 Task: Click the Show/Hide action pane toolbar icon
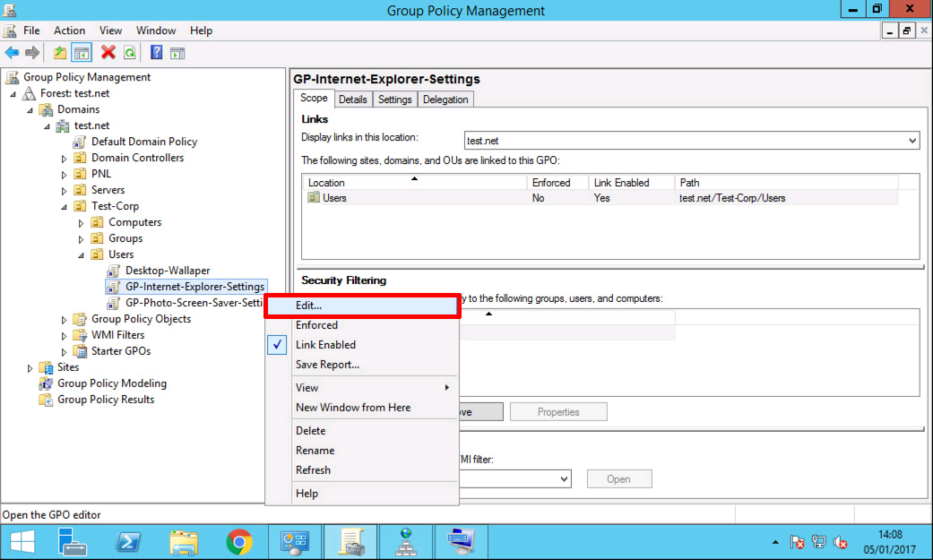(177, 54)
